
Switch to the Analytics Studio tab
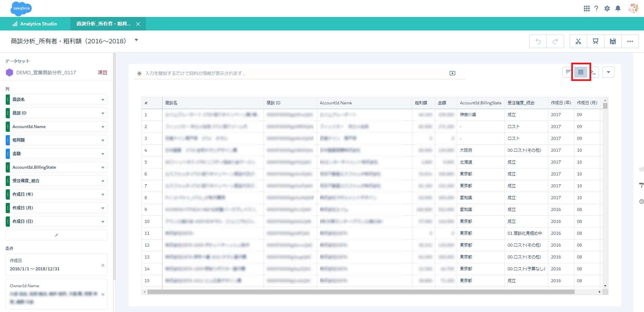point(35,24)
